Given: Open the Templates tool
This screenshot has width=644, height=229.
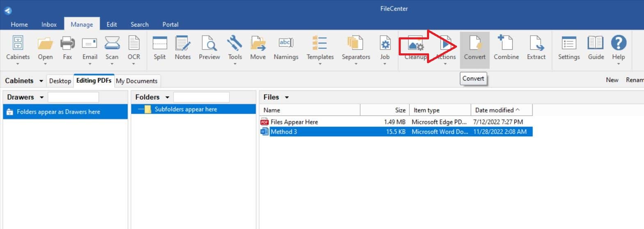Looking at the screenshot, I should 320,48.
